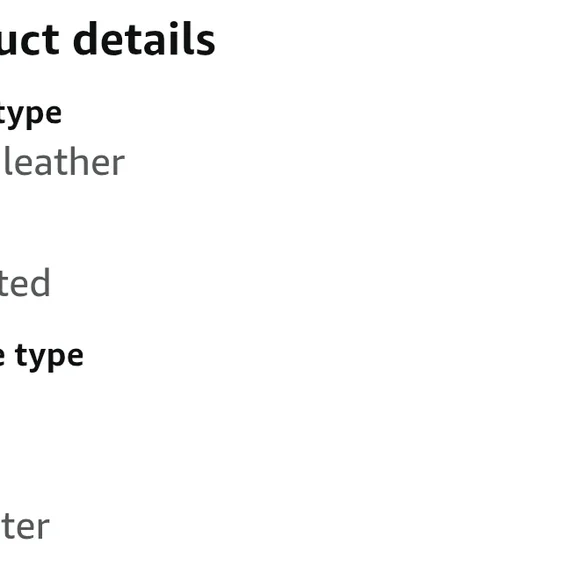The width and height of the screenshot is (580, 580).
Task: Click the Product details heading
Action: [x=107, y=39]
